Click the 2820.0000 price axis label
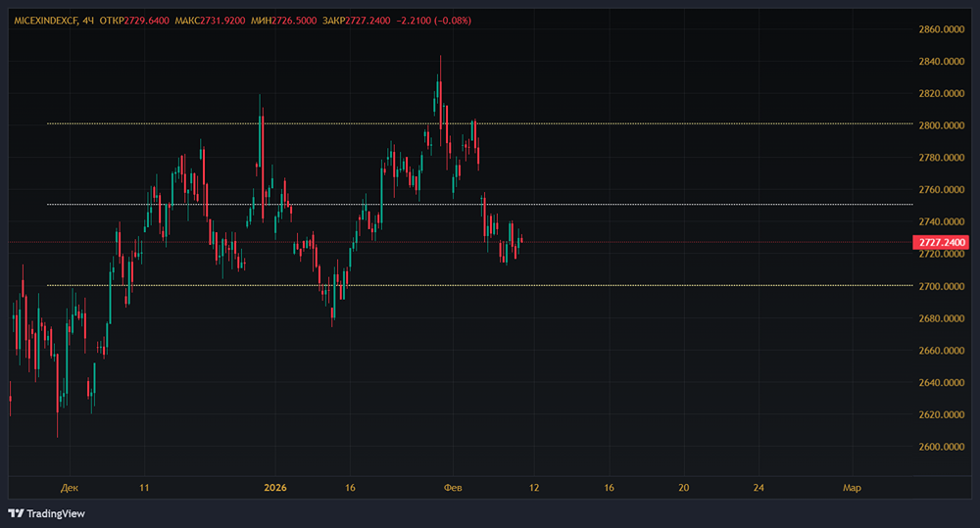The image size is (980, 528). (941, 94)
